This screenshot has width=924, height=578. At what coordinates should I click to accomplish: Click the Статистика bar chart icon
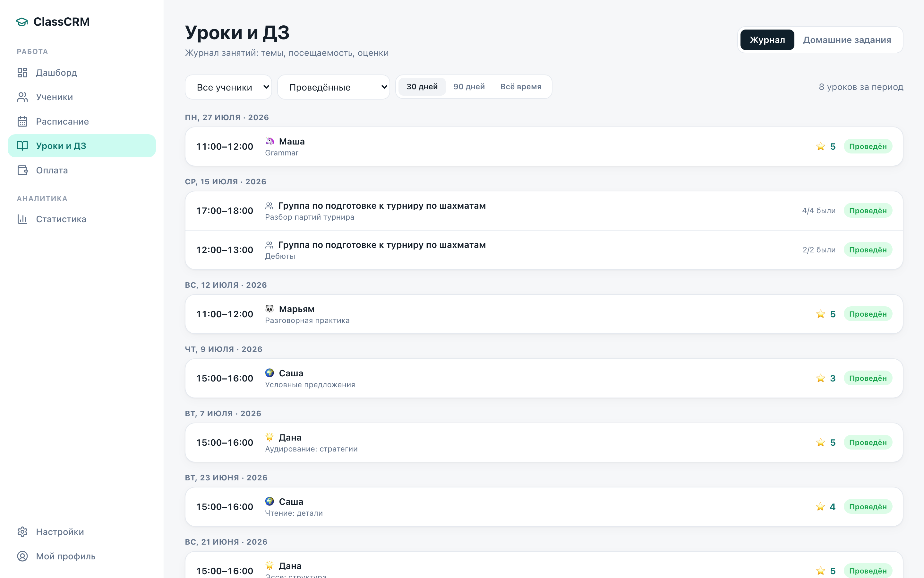point(22,219)
